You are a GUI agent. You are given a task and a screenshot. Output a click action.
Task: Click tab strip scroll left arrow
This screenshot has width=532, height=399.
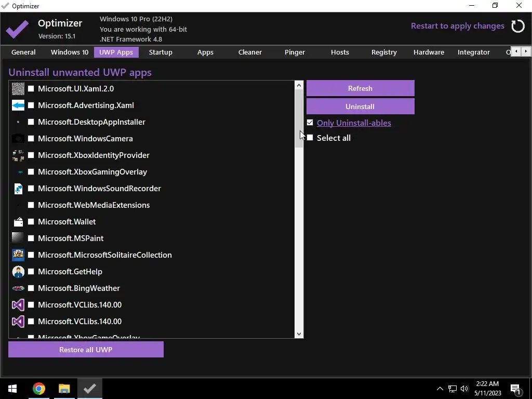(x=516, y=51)
